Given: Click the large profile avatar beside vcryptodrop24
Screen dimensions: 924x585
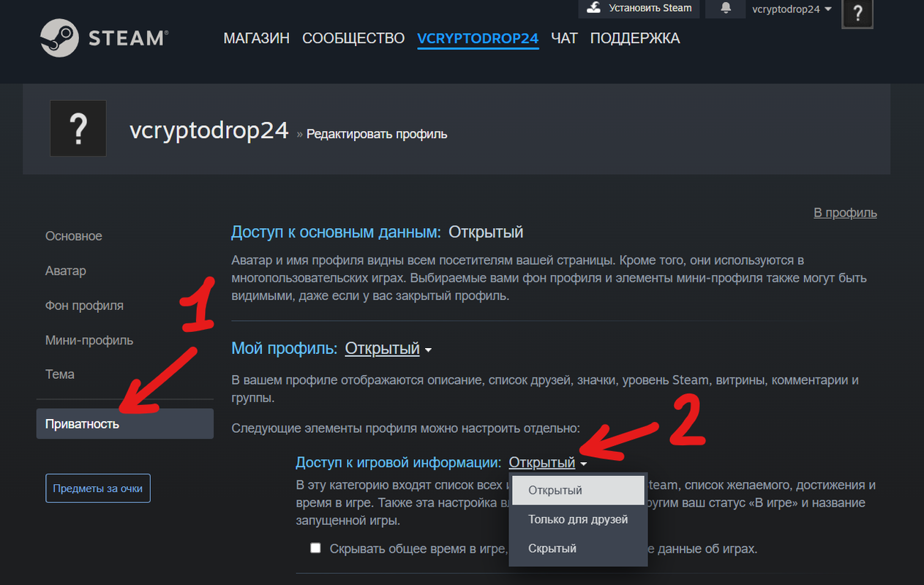Looking at the screenshot, I should click(78, 129).
